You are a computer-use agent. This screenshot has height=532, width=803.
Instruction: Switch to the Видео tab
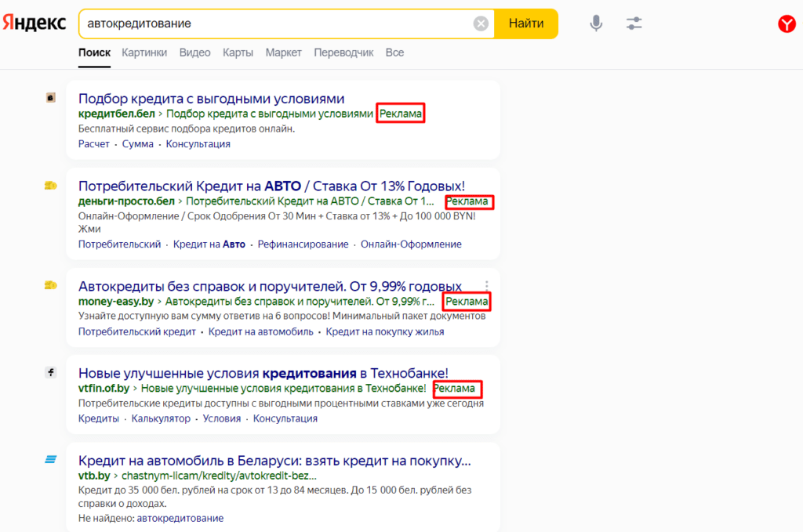click(194, 52)
